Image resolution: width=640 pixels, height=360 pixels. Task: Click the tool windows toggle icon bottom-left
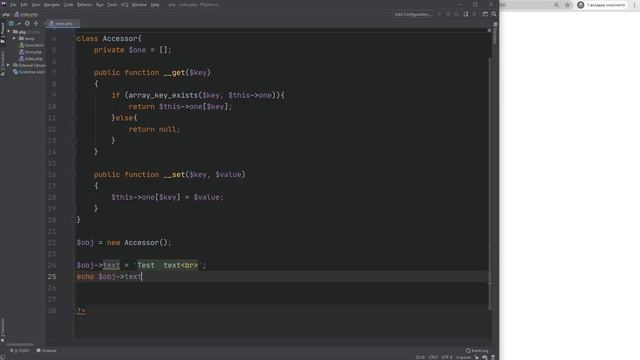point(3,357)
